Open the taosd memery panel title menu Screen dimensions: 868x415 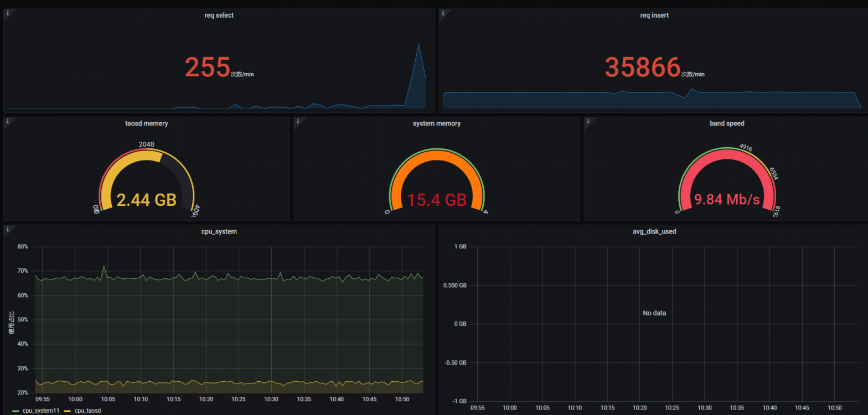(147, 123)
